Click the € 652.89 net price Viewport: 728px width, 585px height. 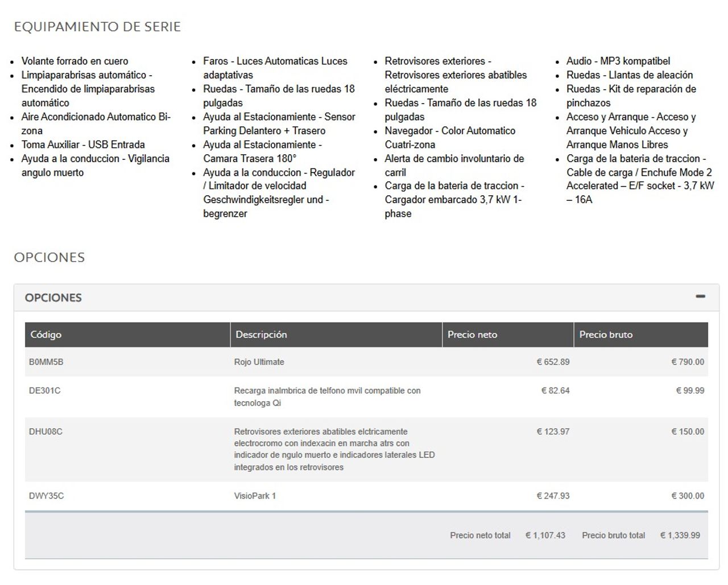pos(553,362)
